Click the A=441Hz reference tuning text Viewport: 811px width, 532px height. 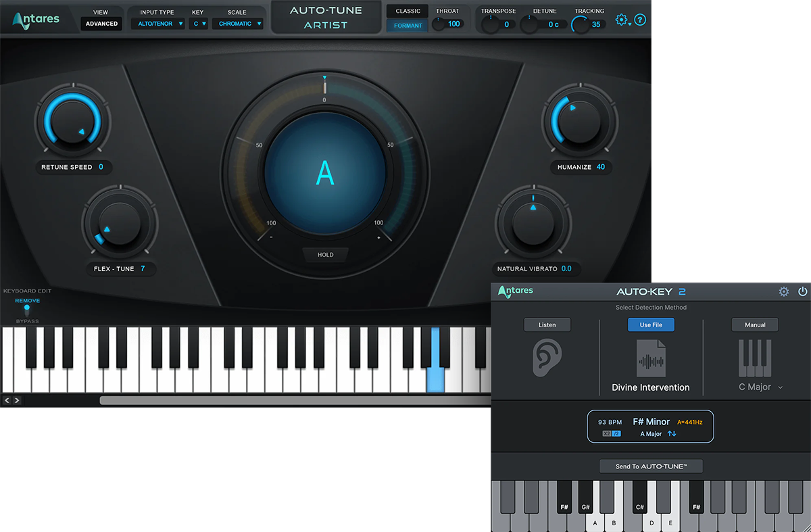690,422
